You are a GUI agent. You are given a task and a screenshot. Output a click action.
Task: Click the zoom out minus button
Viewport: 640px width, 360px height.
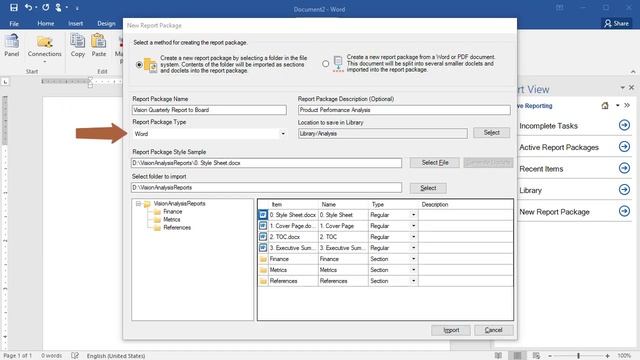(550, 356)
